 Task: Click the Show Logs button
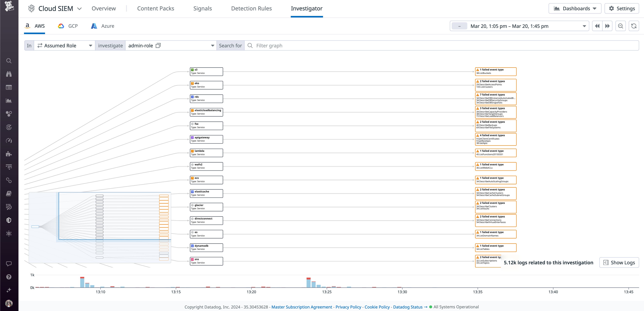(x=619, y=262)
